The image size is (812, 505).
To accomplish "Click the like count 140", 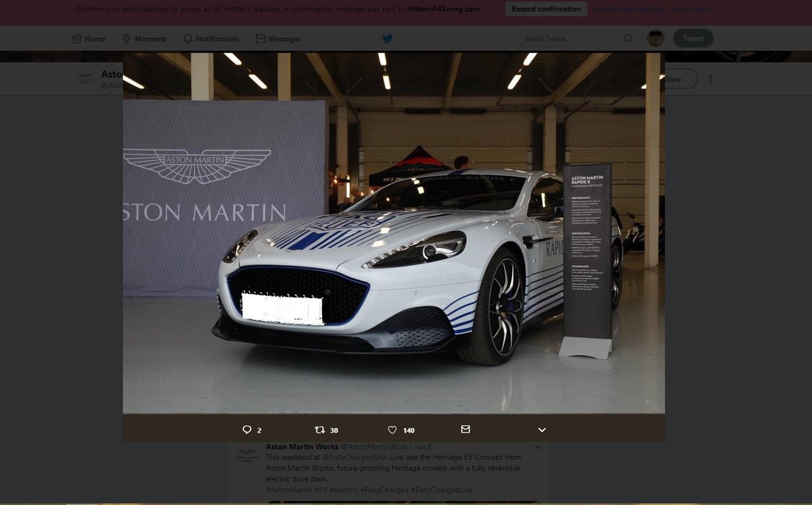I will point(409,431).
